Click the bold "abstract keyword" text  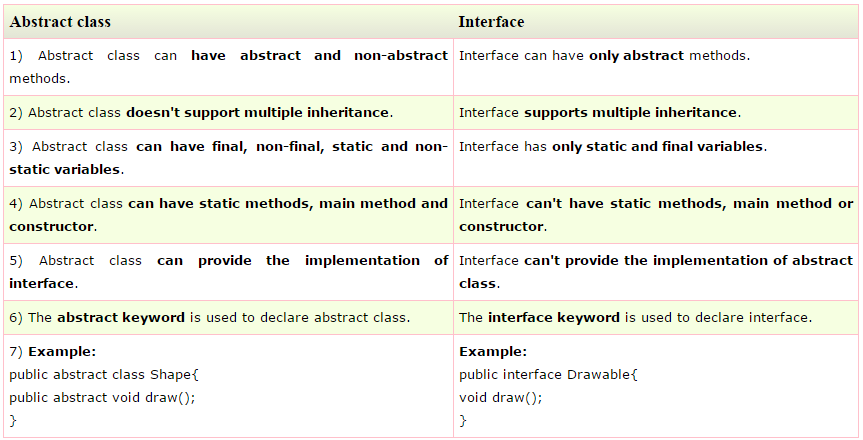(x=121, y=318)
